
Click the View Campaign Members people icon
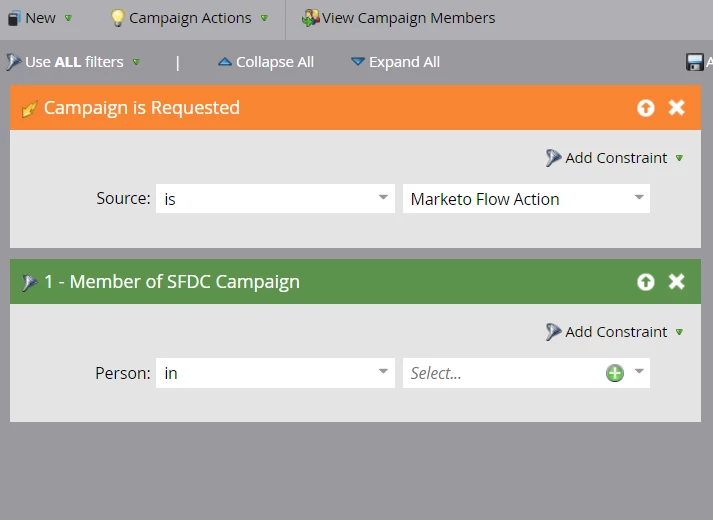click(x=310, y=18)
